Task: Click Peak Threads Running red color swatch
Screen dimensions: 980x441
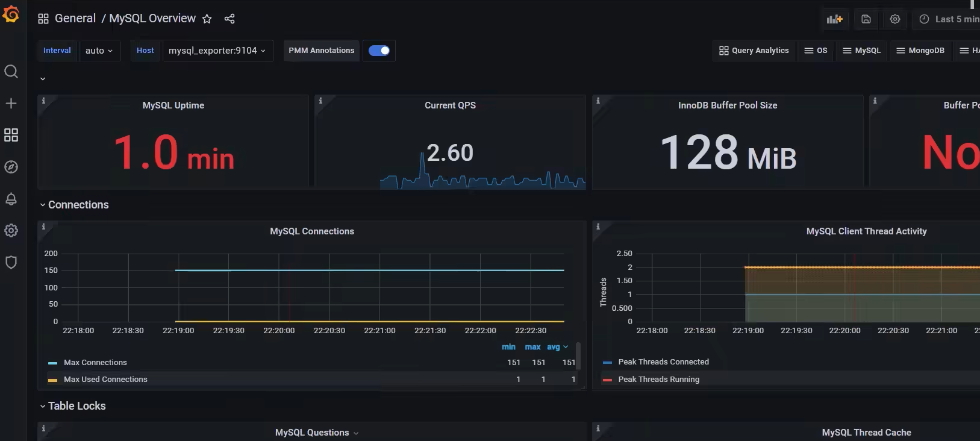Action: (607, 380)
